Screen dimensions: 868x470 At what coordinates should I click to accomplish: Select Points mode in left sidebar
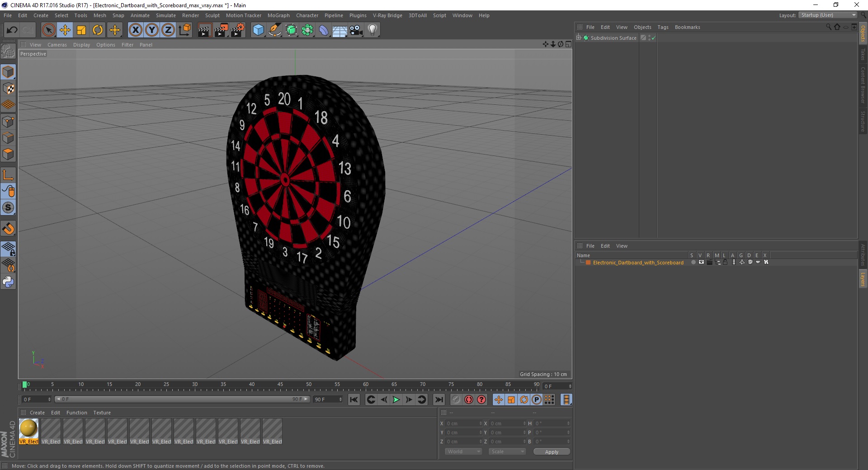(8, 122)
